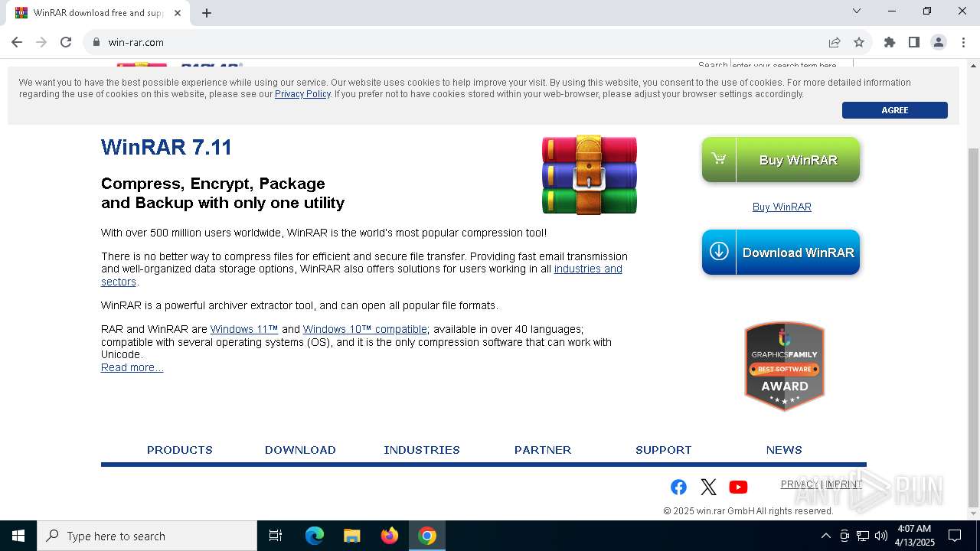Click the network tray icon

pos(863,536)
